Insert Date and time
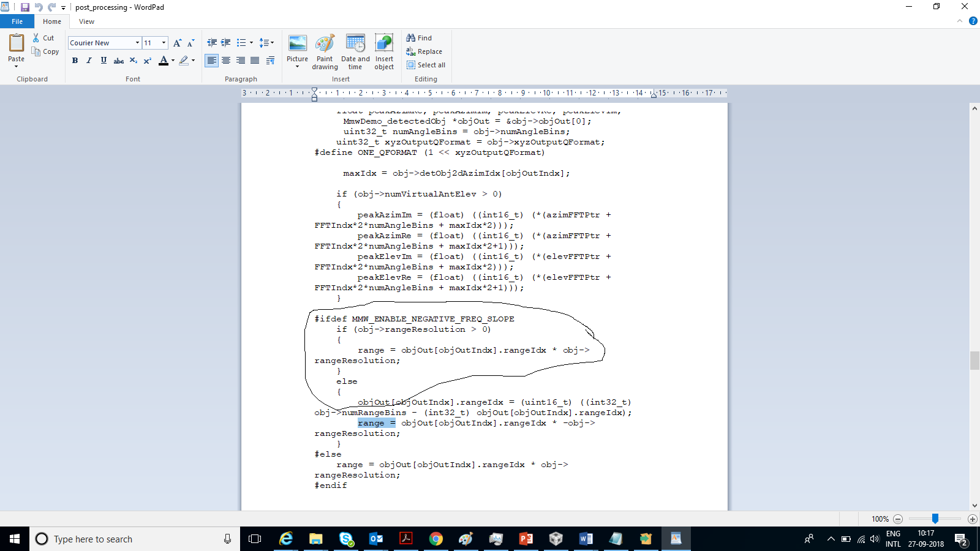Image resolution: width=980 pixels, height=551 pixels. [355, 52]
